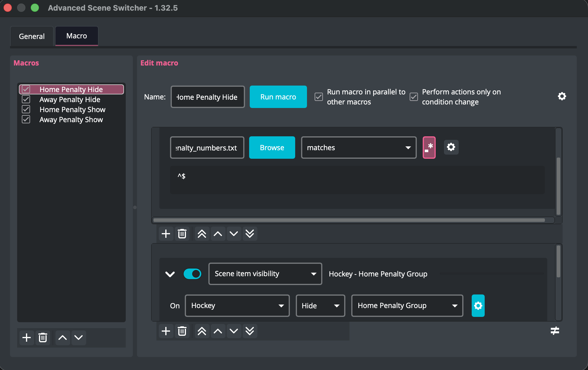The width and height of the screenshot is (588, 370).
Task: Toggle the Scene item visibility action switch
Action: [192, 274]
